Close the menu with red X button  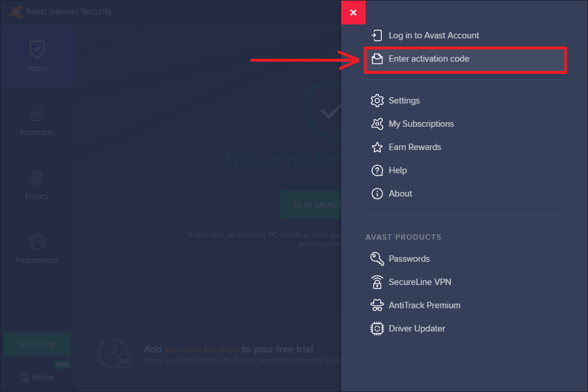(x=353, y=13)
